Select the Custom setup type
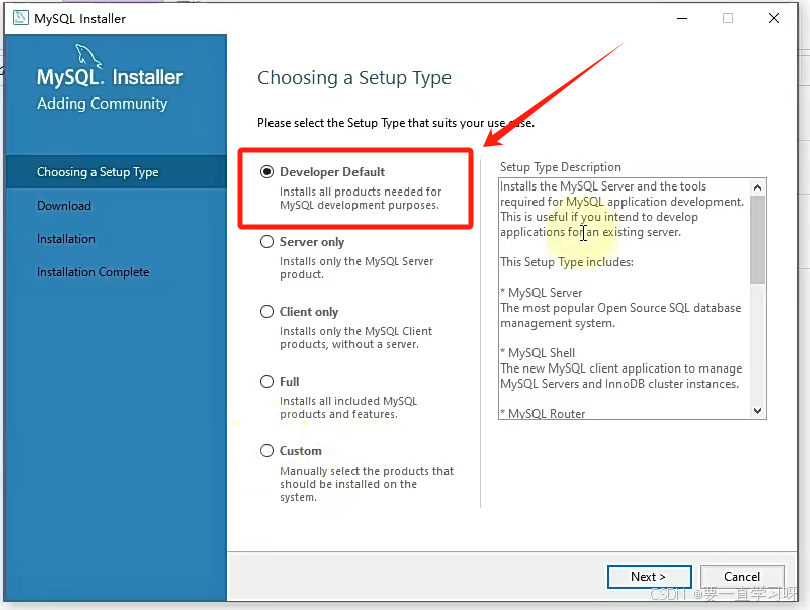810x610 pixels. pos(267,450)
